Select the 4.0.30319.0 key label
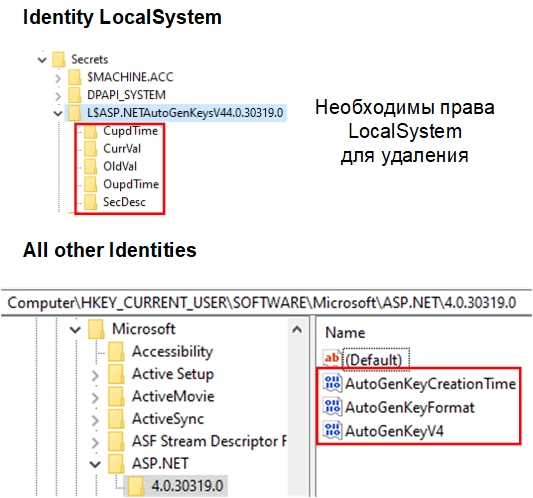 coord(187,486)
